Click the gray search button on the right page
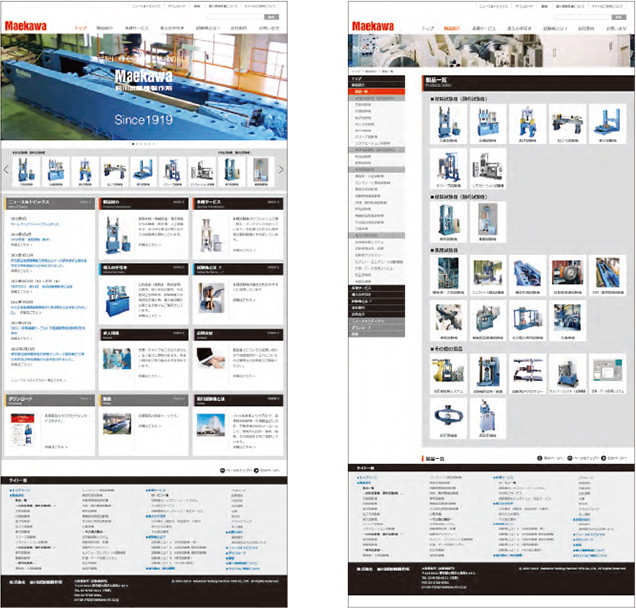Screen dimensions: 636x608 pos(619,17)
